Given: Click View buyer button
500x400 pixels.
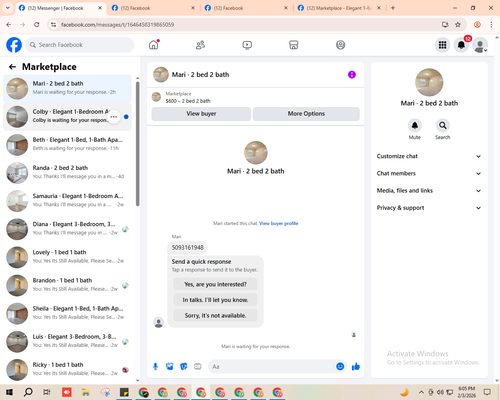Looking at the screenshot, I should point(201,114).
